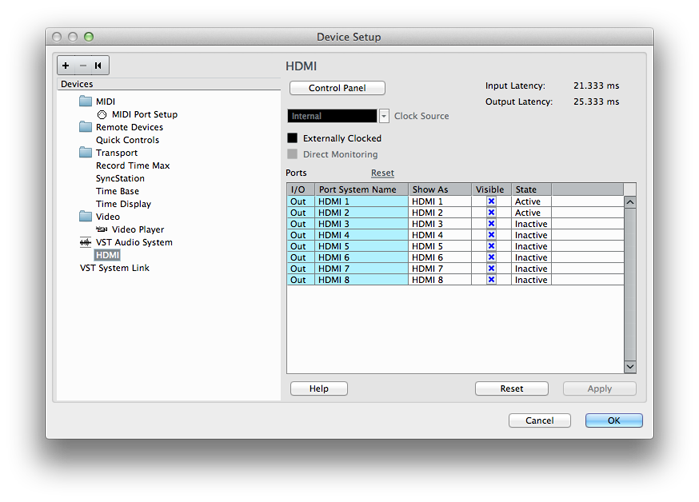The height and width of the screenshot is (502, 699).
Task: Select SyncStation in device tree
Action: pos(120,178)
